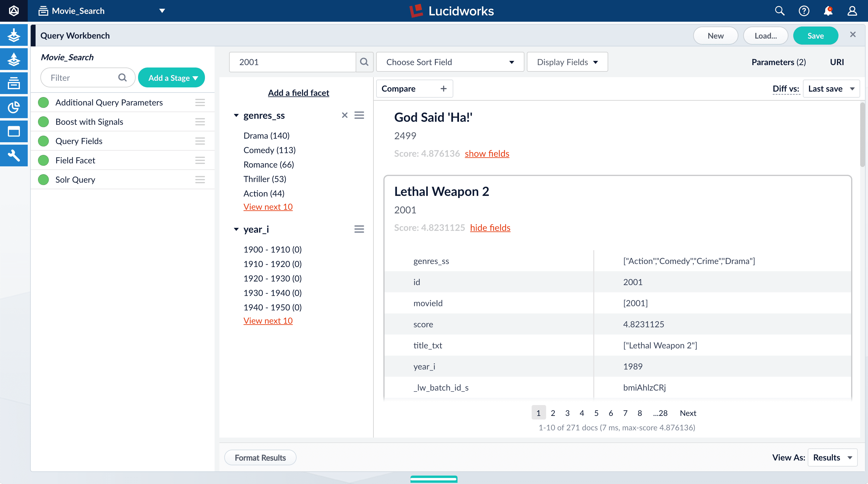The image size is (868, 484).
Task: Run the query with search box magnifier
Action: pos(364,62)
